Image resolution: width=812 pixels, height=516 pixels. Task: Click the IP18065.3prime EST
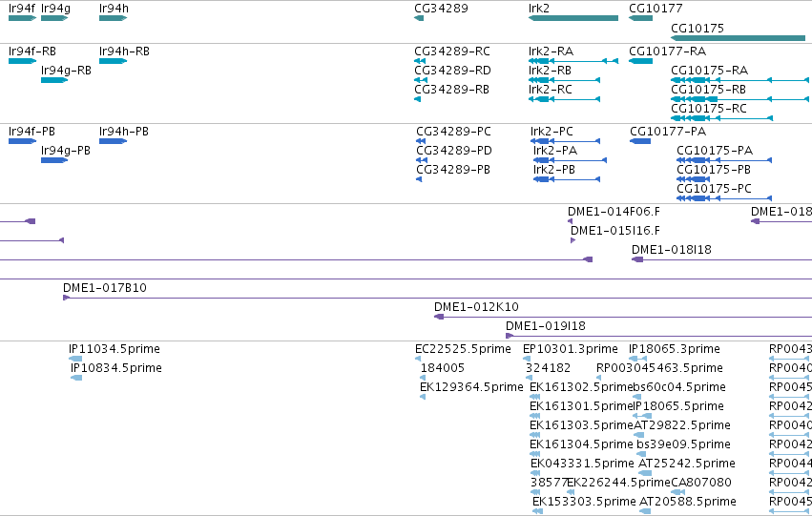pos(638,359)
